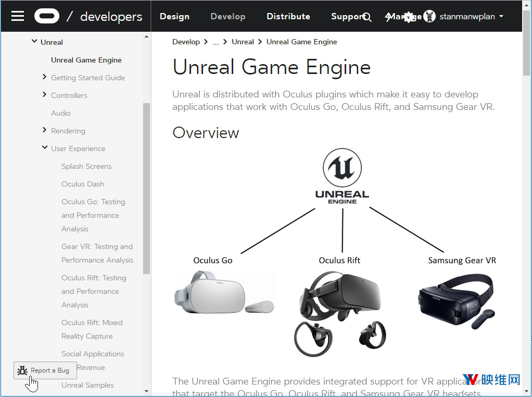Screen dimensions: 532x397
Task: Open Oculus Go: Testing and Performance Analysis
Action: coord(93,215)
